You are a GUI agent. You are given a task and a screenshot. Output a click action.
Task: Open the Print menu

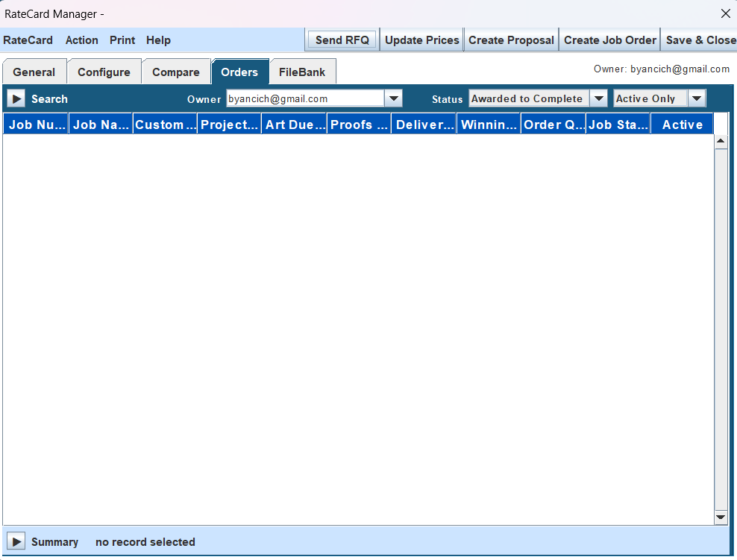point(122,40)
